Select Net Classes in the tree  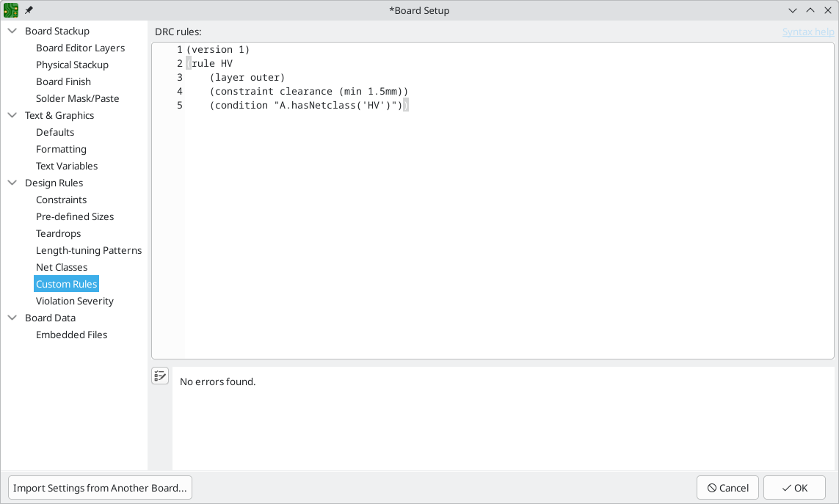(x=62, y=267)
